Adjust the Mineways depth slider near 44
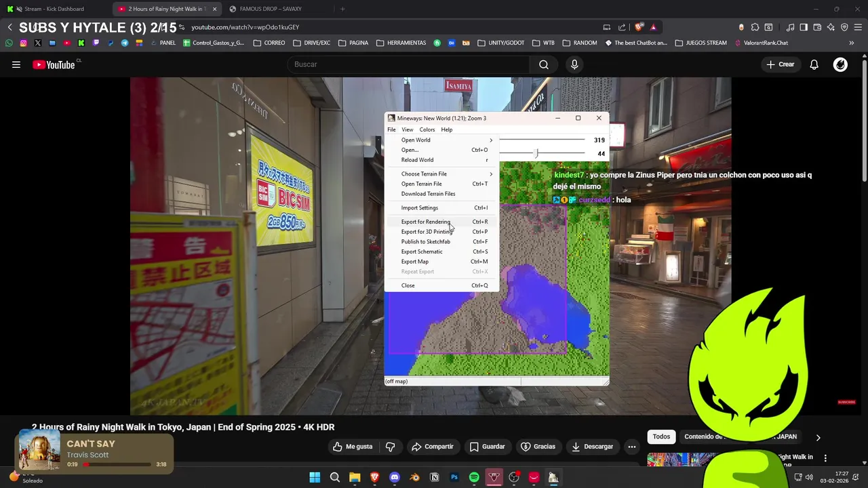The width and height of the screenshot is (868, 488). pos(536,154)
